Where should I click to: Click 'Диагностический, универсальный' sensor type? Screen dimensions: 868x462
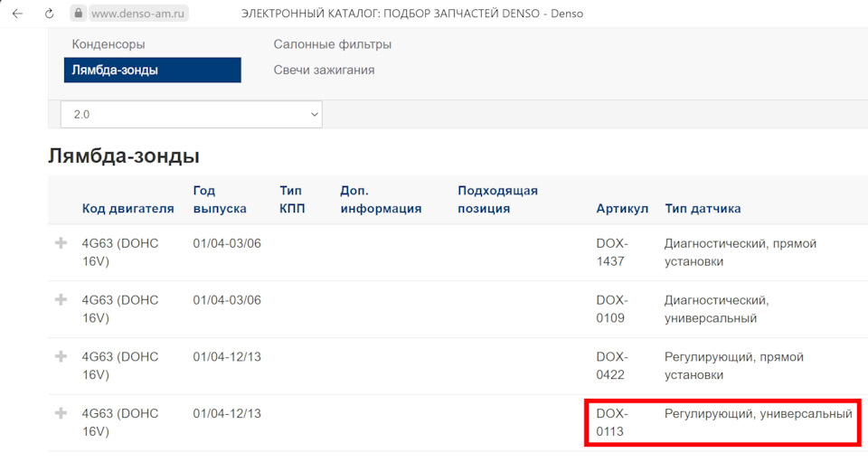(x=717, y=308)
